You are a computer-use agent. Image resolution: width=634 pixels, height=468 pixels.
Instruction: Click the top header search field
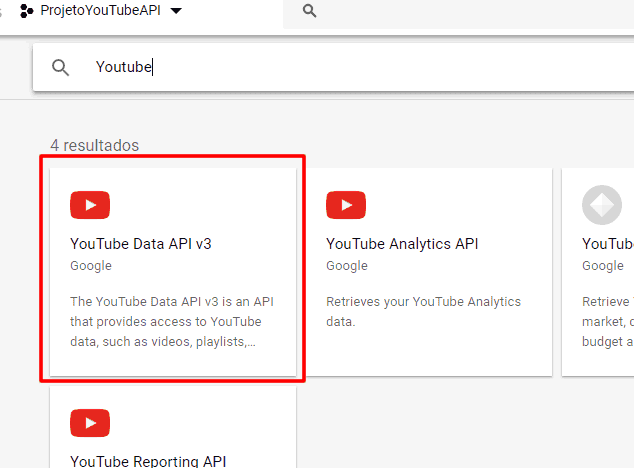tap(459, 14)
